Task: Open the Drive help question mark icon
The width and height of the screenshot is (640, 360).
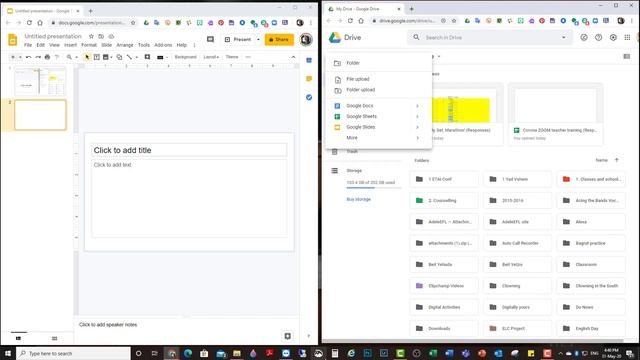Action: pos(598,38)
